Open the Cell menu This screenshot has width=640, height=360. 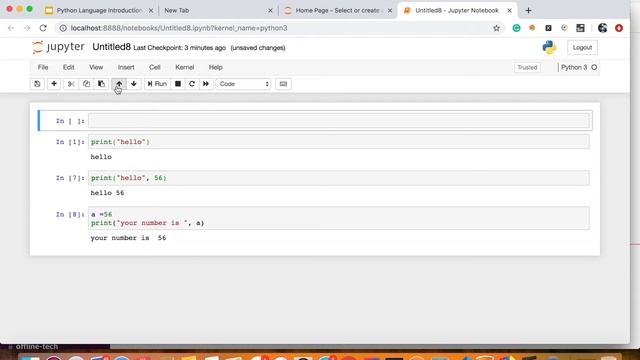[x=155, y=67]
